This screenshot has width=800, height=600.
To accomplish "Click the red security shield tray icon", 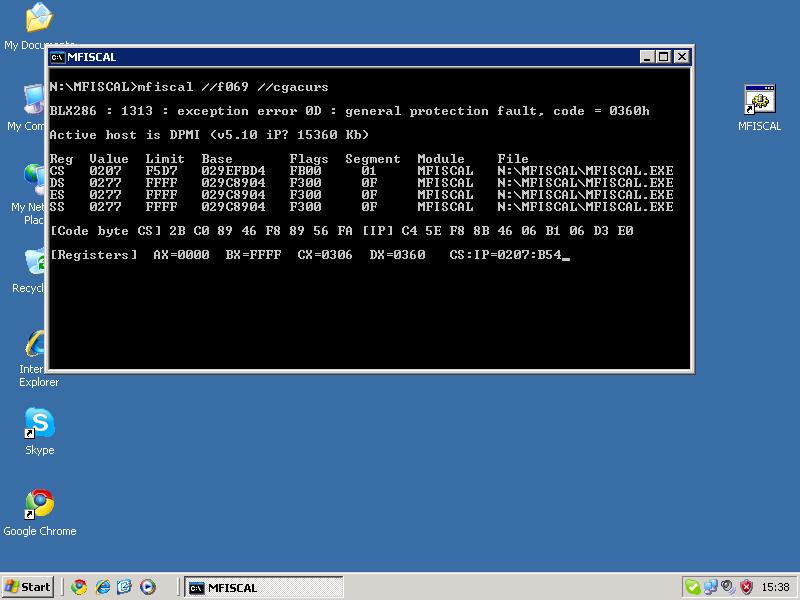I will click(x=746, y=587).
